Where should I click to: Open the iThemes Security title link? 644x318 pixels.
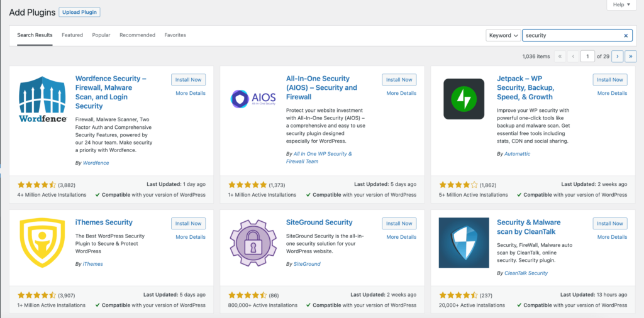pyautogui.click(x=104, y=222)
